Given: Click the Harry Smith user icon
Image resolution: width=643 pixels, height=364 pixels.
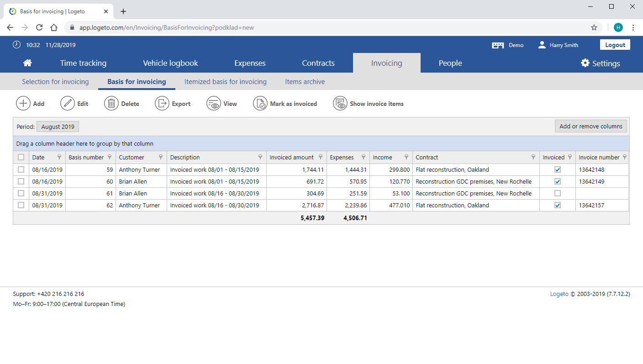Looking at the screenshot, I should click(542, 45).
